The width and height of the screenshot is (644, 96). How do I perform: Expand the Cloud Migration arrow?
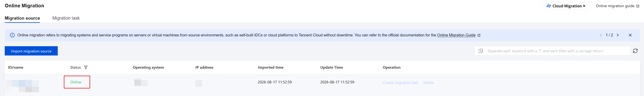coord(584,6)
